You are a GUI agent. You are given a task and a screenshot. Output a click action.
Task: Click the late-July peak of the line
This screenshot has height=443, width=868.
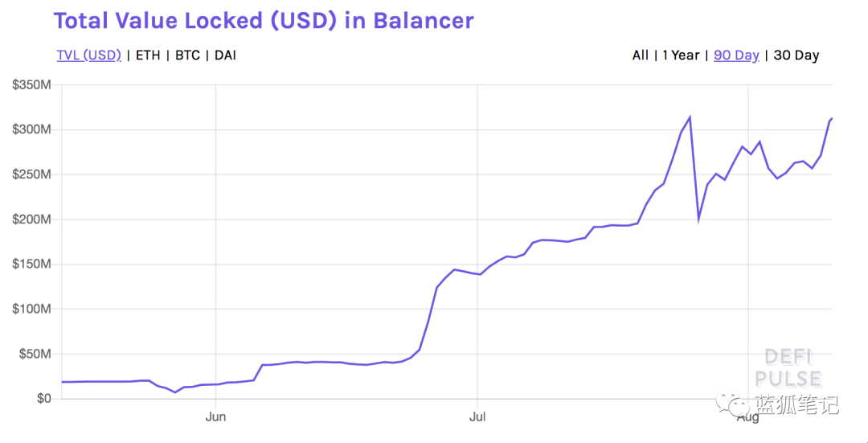tap(690, 117)
